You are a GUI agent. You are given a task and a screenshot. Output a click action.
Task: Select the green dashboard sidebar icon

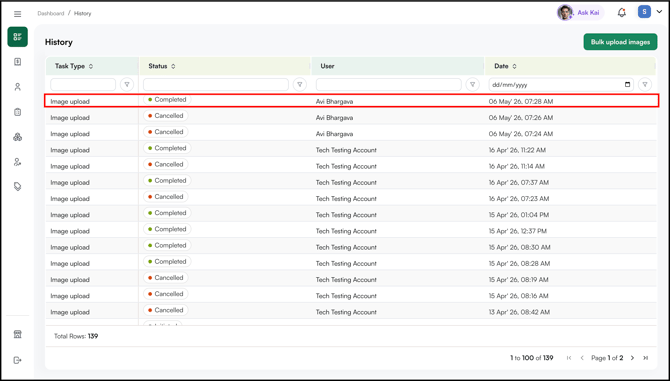tap(18, 37)
